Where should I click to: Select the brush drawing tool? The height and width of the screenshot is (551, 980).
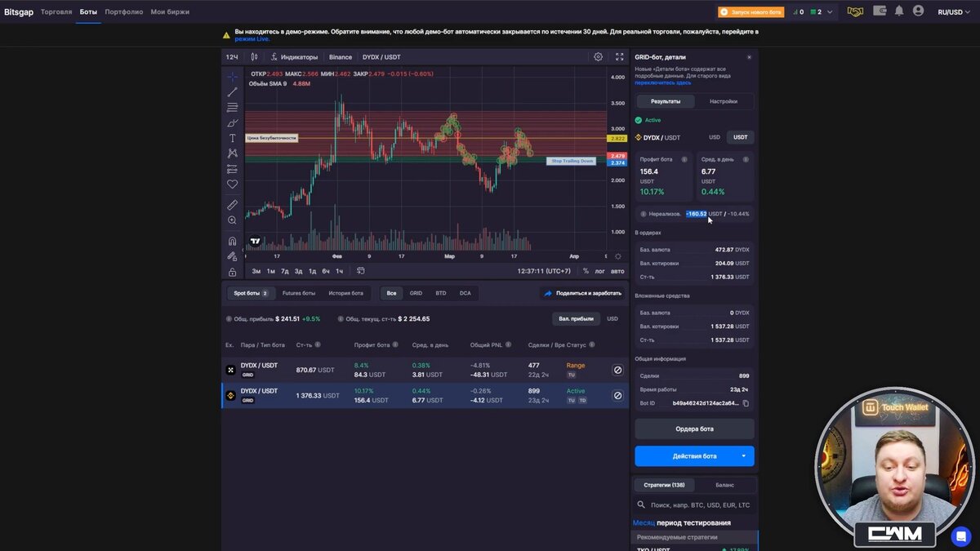233,123
